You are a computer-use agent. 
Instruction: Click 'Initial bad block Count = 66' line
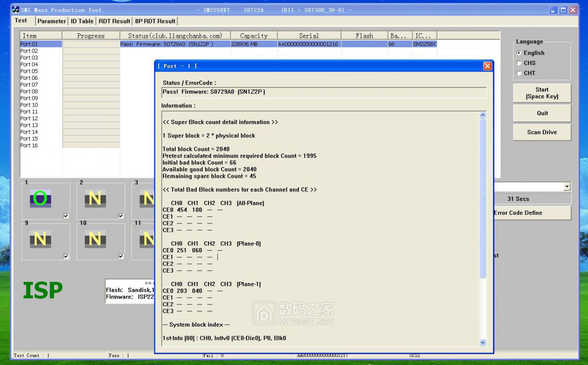click(x=200, y=162)
